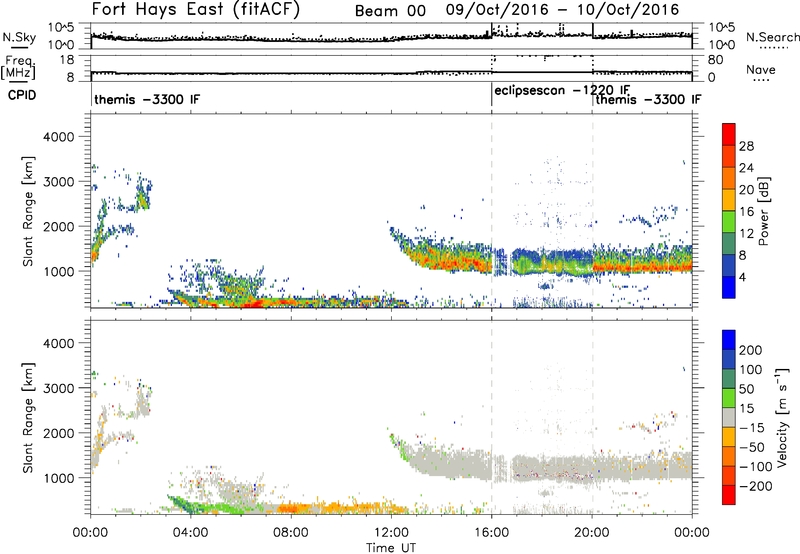This screenshot has height=554, width=800.
Task: Click the '4000' slant range tick in power panel
Action: 58,137
